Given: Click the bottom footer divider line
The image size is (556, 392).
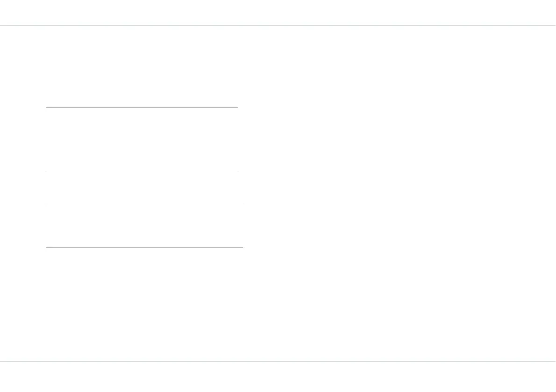Looking at the screenshot, I should (x=278, y=361).
